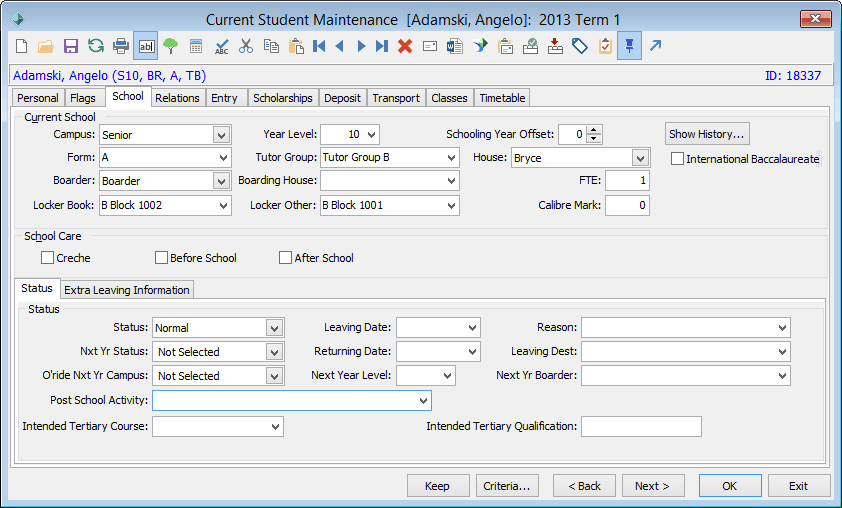Open the Leaving Date picker dropdown

point(473,328)
